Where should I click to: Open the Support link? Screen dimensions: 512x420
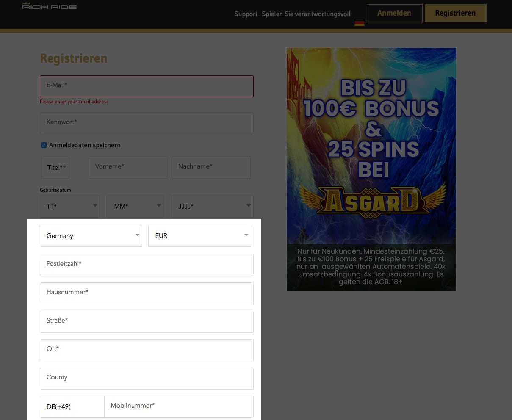[x=246, y=14]
